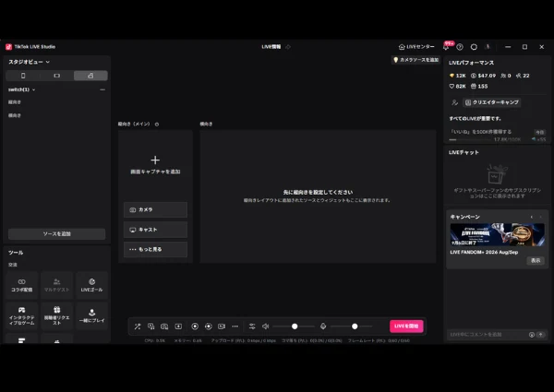Click the video camera icon in the bottom toolbar
554x392 pixels.
coord(222,327)
